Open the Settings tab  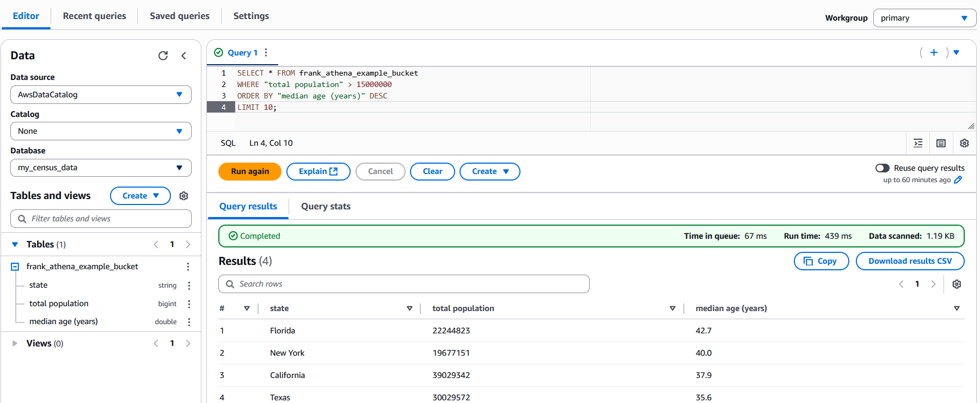tap(251, 16)
